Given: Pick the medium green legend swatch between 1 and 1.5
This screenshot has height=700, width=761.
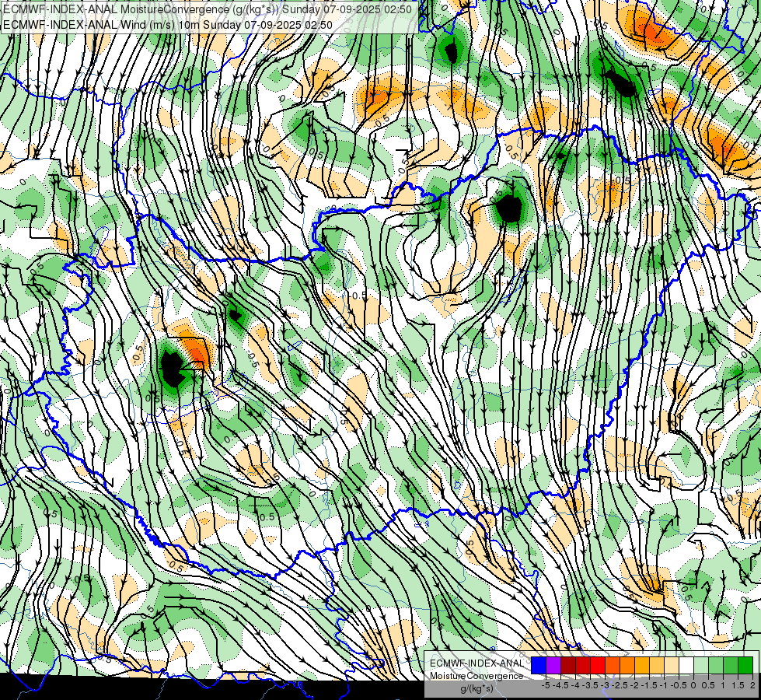Looking at the screenshot, I should 731,666.
